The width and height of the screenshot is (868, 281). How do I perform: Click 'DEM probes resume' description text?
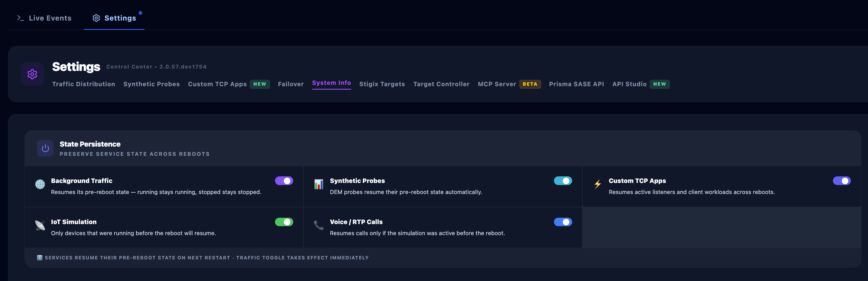406,192
